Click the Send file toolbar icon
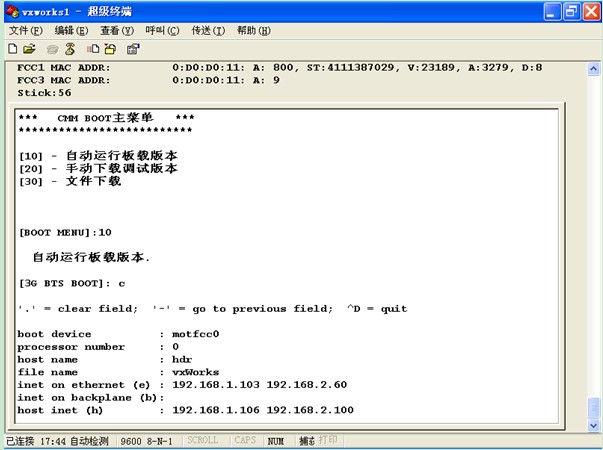 [92, 48]
